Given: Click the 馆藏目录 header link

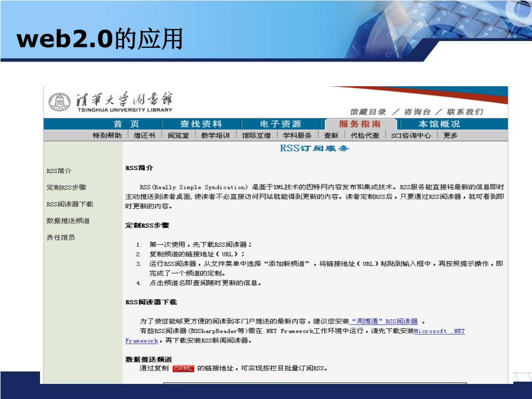Looking at the screenshot, I should pos(368,112).
